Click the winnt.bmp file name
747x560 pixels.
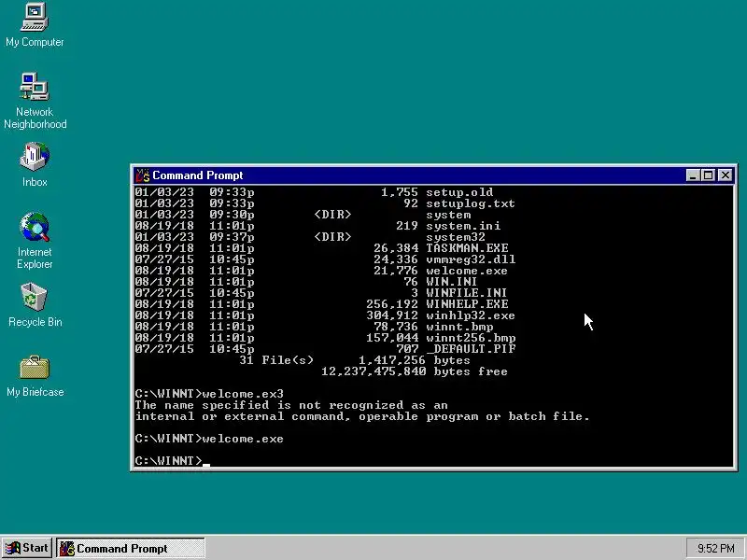point(459,327)
